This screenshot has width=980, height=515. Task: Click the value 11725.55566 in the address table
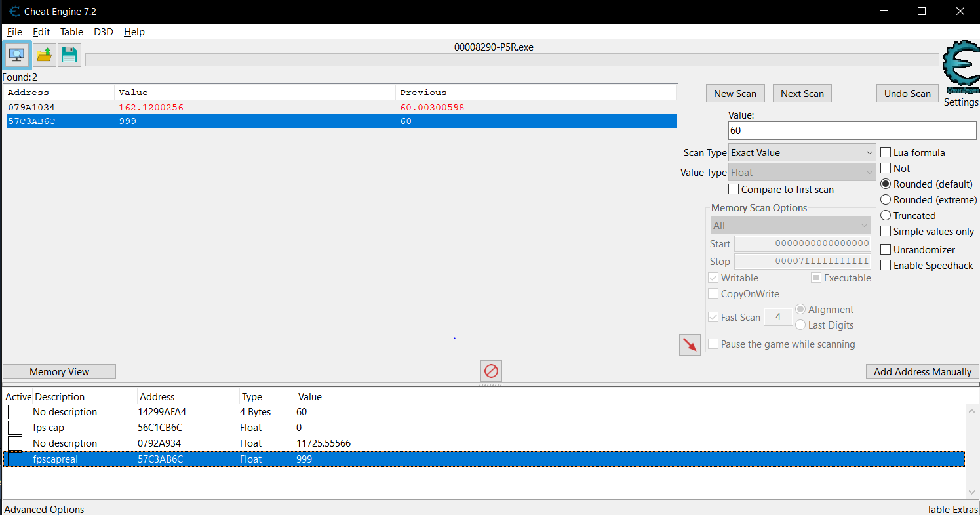(323, 443)
